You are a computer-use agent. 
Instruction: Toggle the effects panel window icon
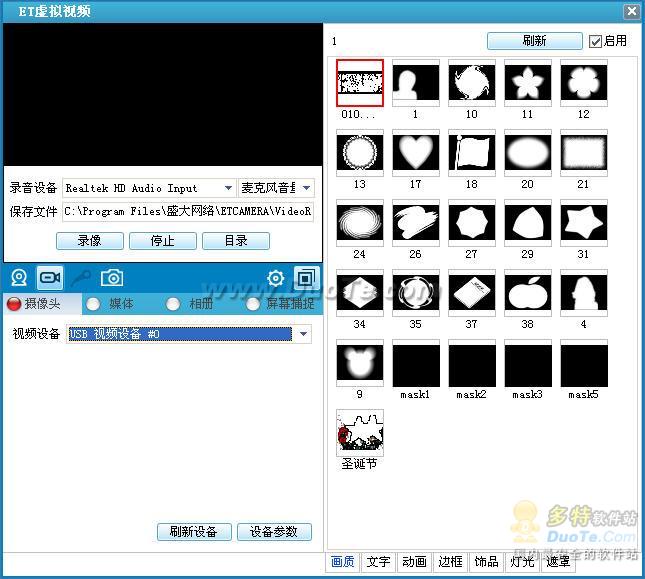coord(306,278)
